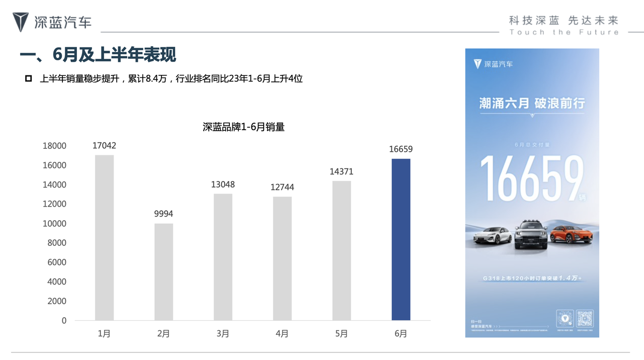Select the heading 一、6月及上半年表现
Viewport: 644px width, 360px height.
coord(98,55)
